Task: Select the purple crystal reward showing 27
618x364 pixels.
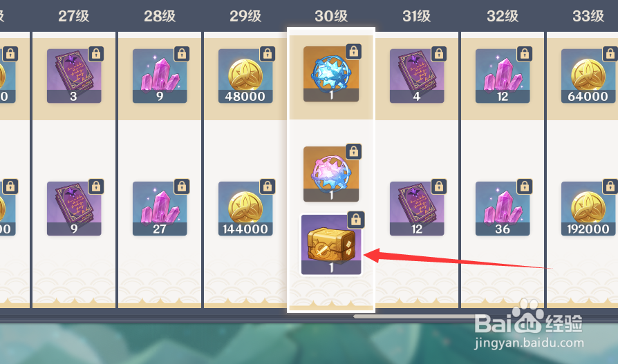Action: (160, 209)
